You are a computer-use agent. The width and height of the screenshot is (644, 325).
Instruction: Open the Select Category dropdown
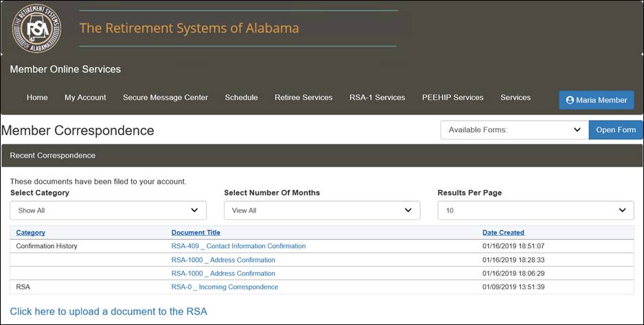click(108, 210)
